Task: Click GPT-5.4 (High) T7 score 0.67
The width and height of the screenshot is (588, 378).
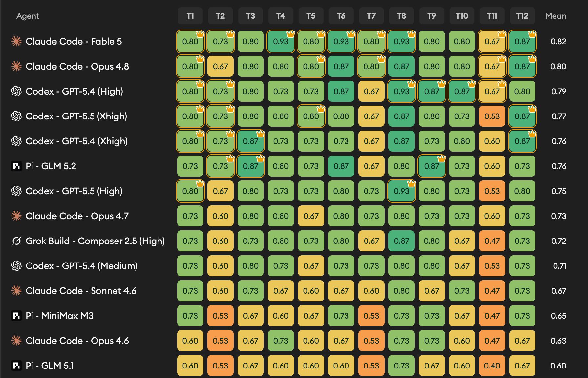Action: (371, 91)
